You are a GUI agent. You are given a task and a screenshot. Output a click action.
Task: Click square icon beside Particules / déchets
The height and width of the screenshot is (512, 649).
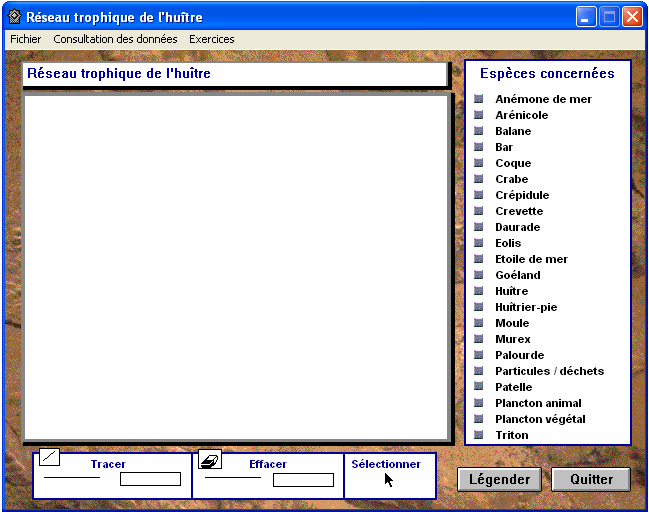click(478, 371)
